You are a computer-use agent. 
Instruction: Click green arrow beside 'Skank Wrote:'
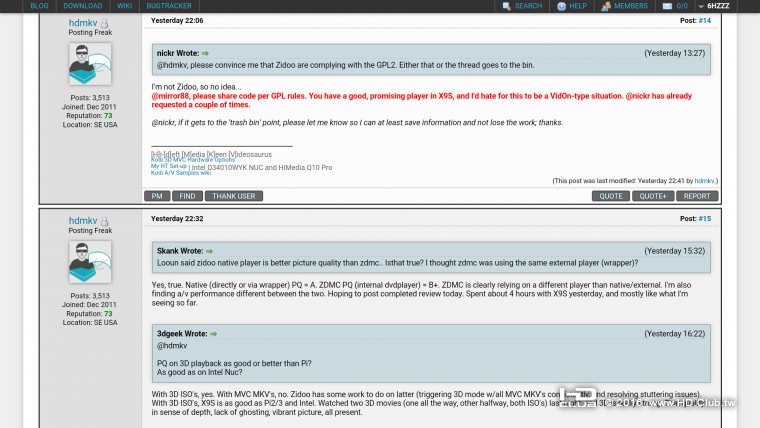pyautogui.click(x=209, y=251)
